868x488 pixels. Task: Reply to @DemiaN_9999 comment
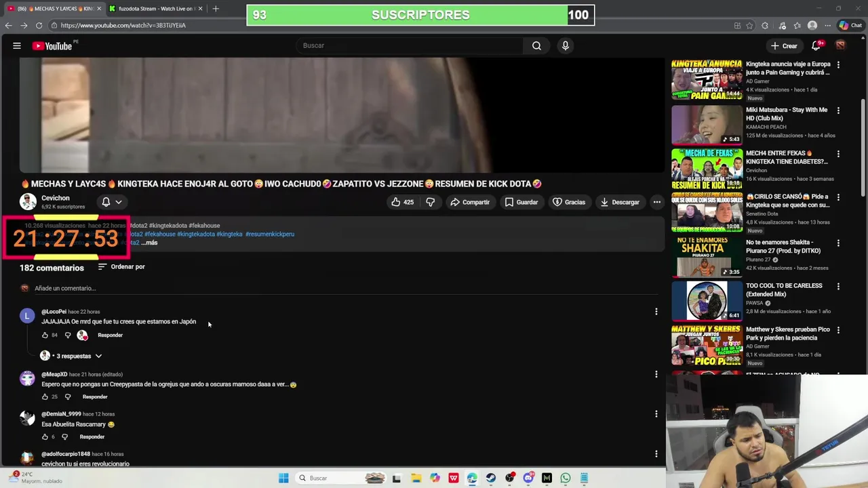click(92, 436)
